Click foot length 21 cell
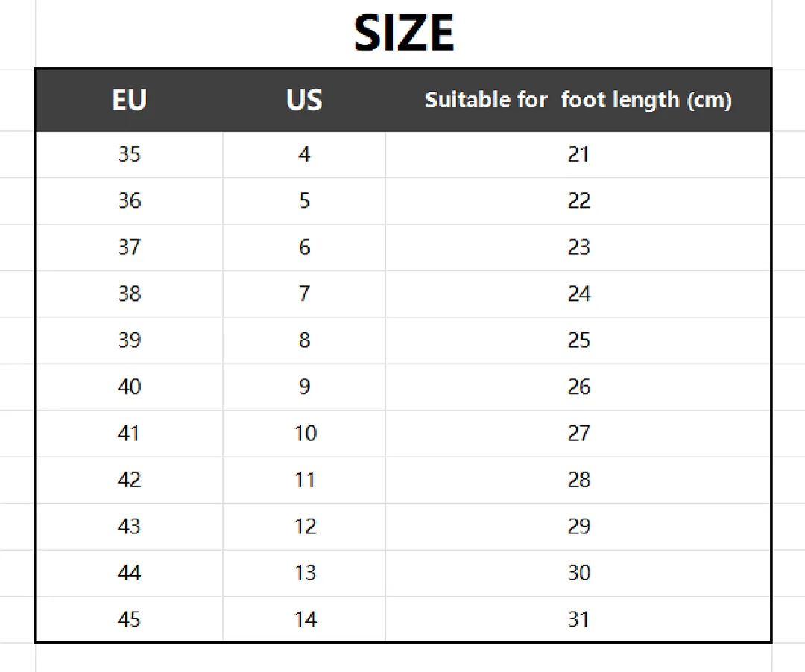 click(x=578, y=154)
